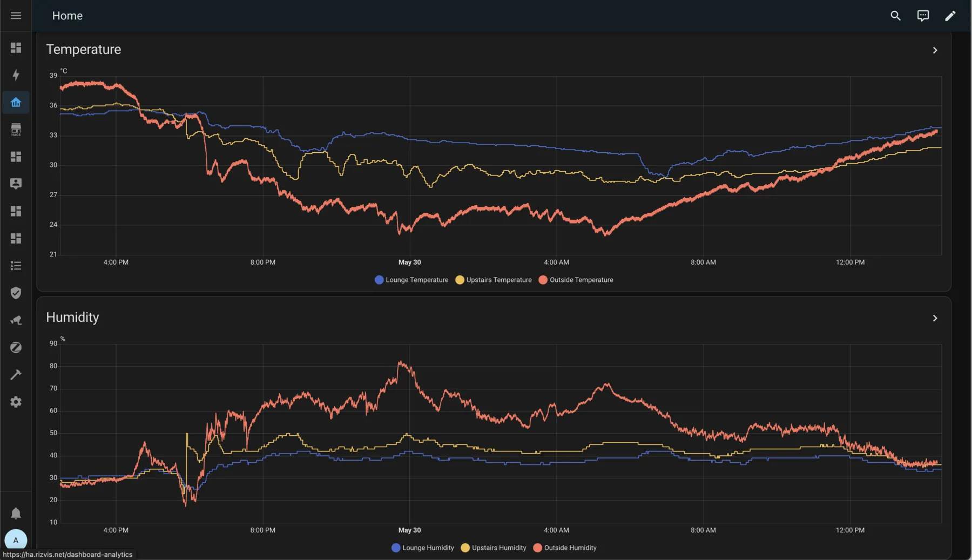This screenshot has height=560, width=972.
Task: Edit dashboard with the pencil icon
Action: (950, 16)
